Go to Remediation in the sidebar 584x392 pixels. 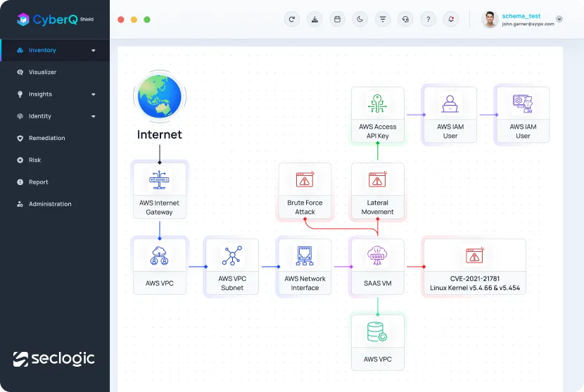click(46, 138)
